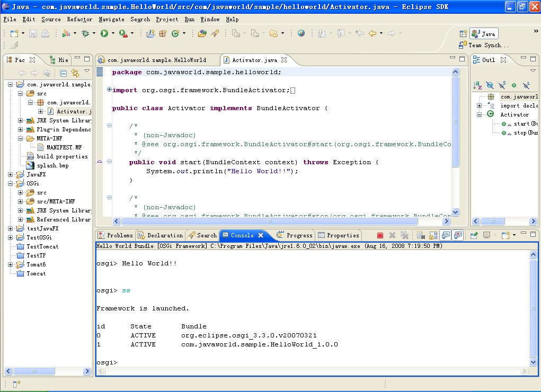
Task: Open the Navigate menu
Action: click(111, 19)
